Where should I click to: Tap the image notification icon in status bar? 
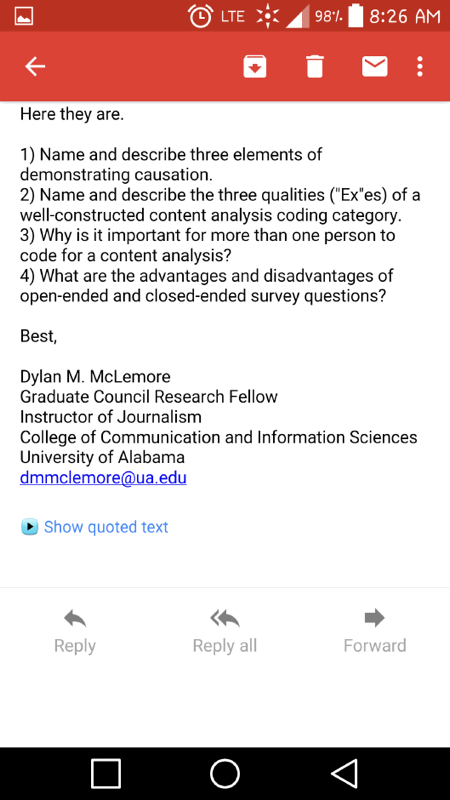pos(24,17)
